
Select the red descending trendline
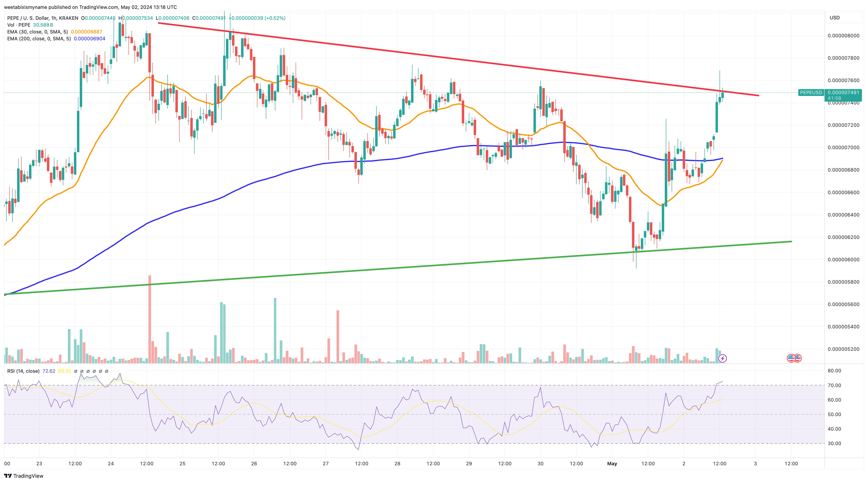[458, 59]
